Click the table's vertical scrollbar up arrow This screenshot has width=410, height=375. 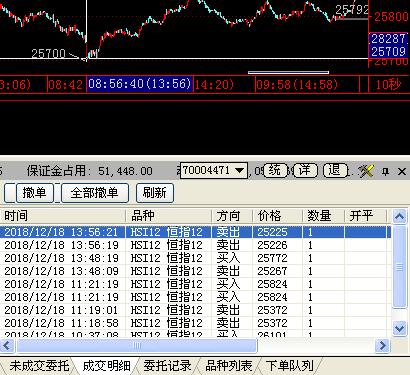coord(399,217)
